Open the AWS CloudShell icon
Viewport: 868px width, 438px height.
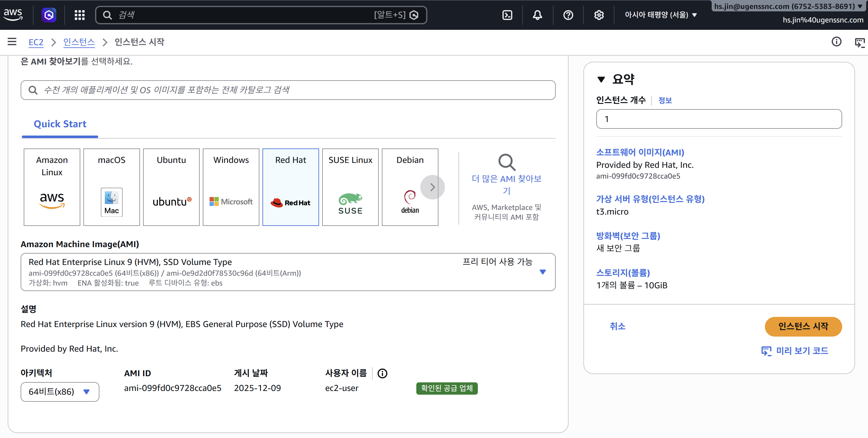click(x=507, y=15)
